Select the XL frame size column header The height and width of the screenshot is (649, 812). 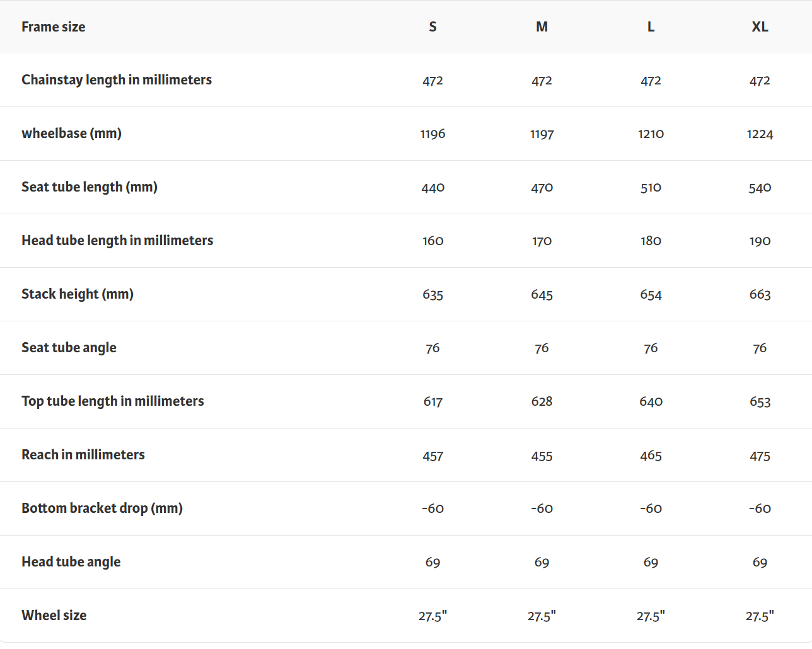(760, 27)
